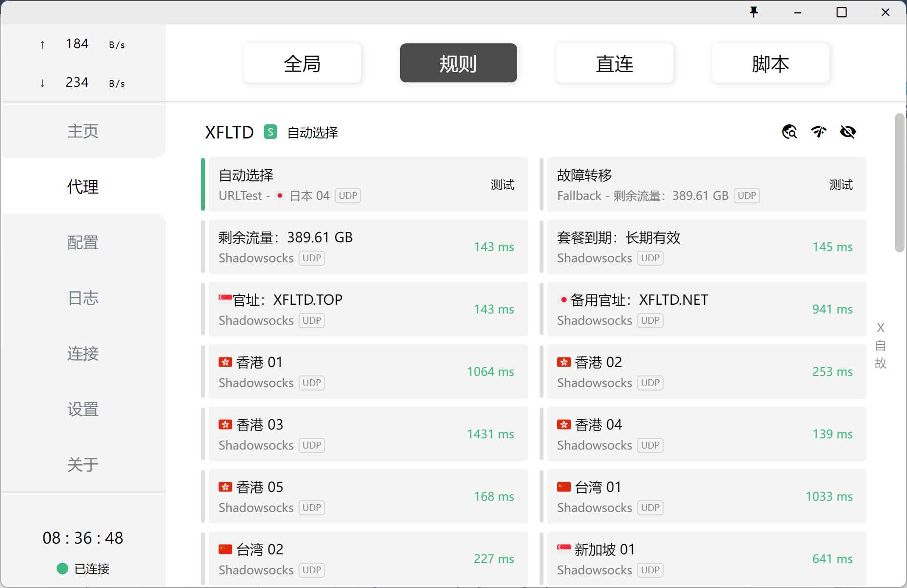Click the 253 ms latency on 香港 02

[832, 372]
